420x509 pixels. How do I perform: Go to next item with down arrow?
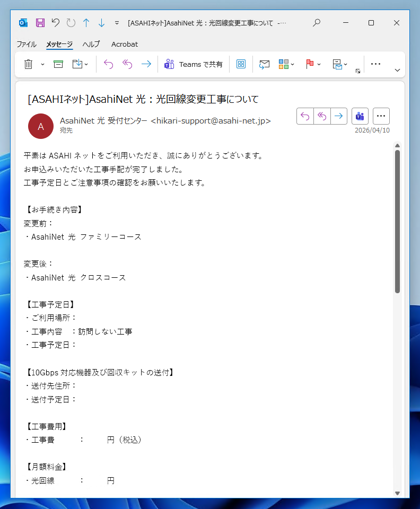(101, 23)
